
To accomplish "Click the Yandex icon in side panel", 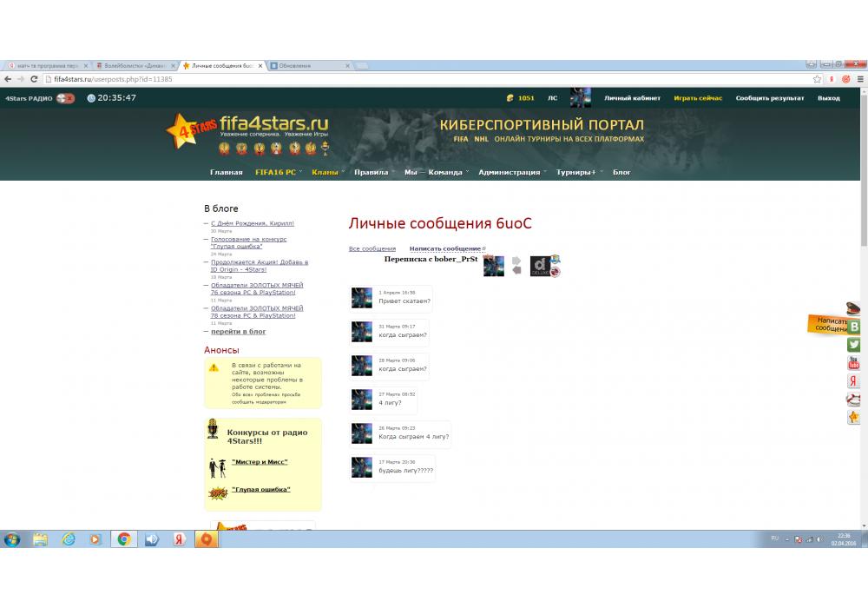I will click(854, 381).
